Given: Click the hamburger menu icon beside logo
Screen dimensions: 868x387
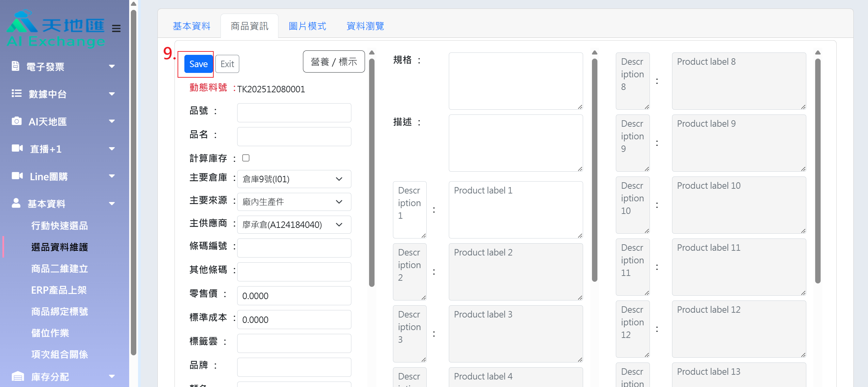Looking at the screenshot, I should pos(116,28).
